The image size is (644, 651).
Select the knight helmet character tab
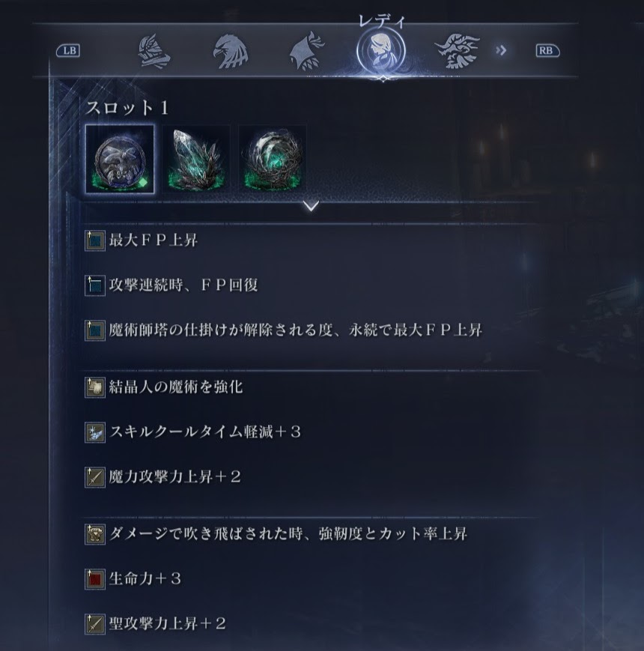click(154, 52)
